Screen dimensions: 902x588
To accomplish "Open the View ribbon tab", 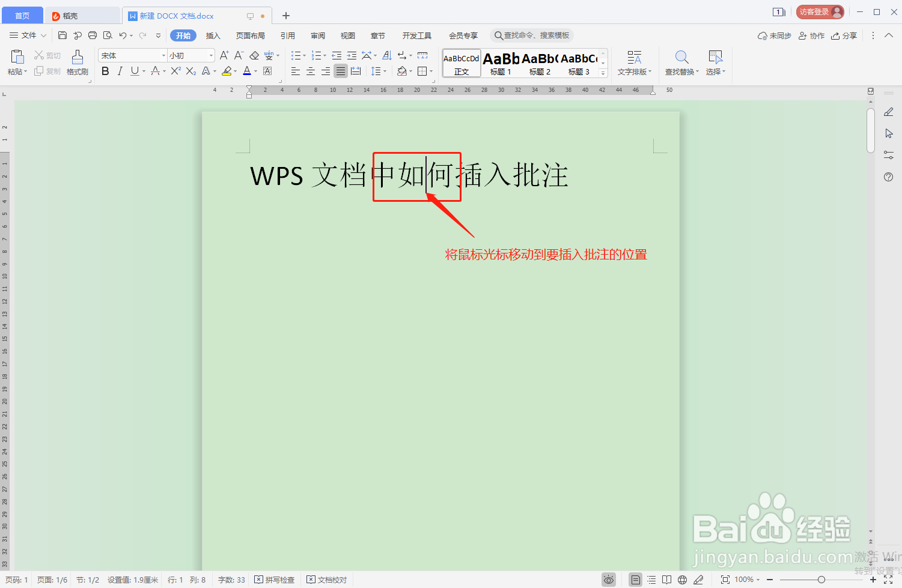I will click(348, 35).
